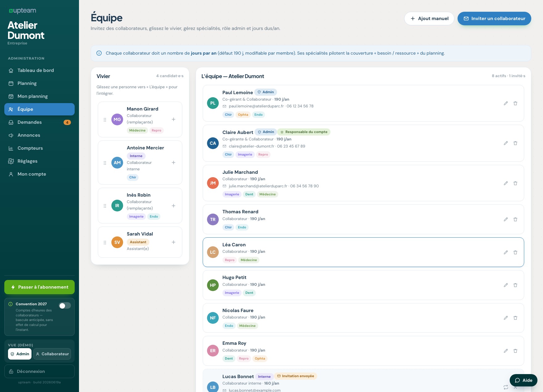Select the Léa Caron member card
The height and width of the screenshot is (392, 543).
tap(363, 252)
